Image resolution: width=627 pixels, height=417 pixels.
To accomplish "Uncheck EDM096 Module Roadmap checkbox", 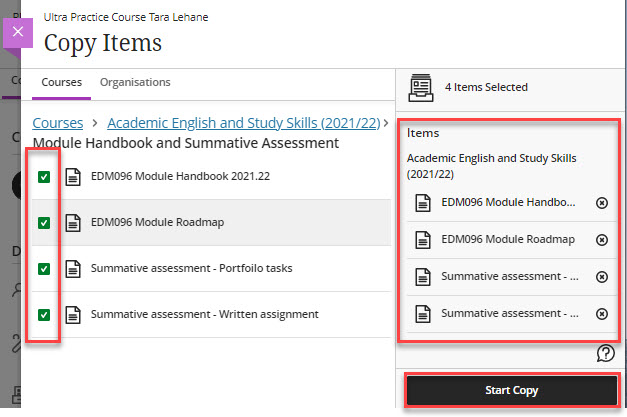I will click(x=44, y=223).
